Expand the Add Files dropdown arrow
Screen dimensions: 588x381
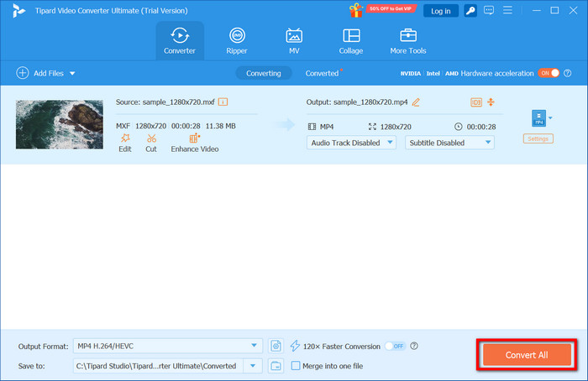72,73
